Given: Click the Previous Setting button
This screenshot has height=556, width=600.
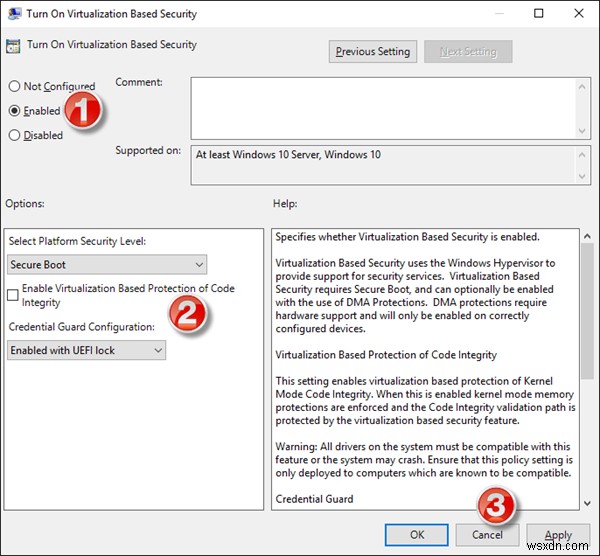Looking at the screenshot, I should [373, 51].
